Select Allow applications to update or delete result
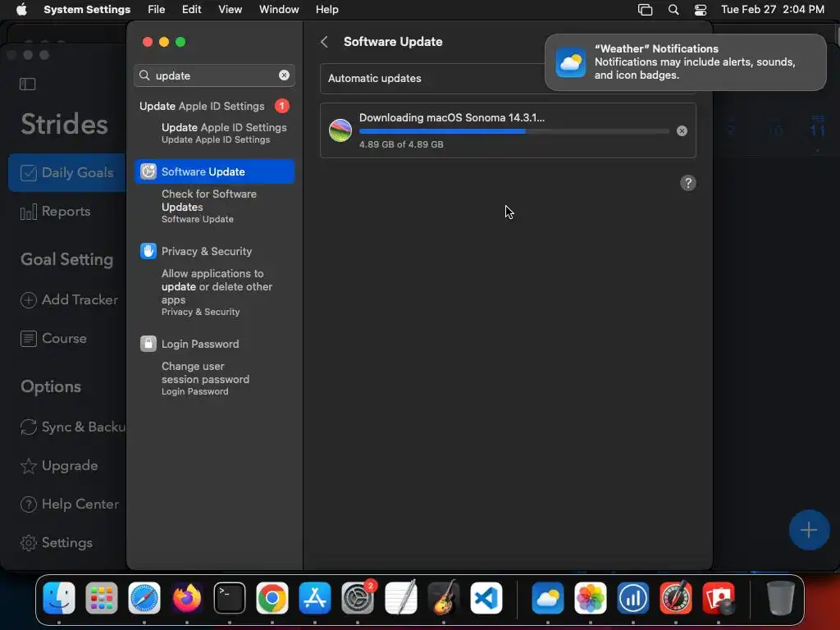840x630 pixels. pyautogui.click(x=214, y=293)
